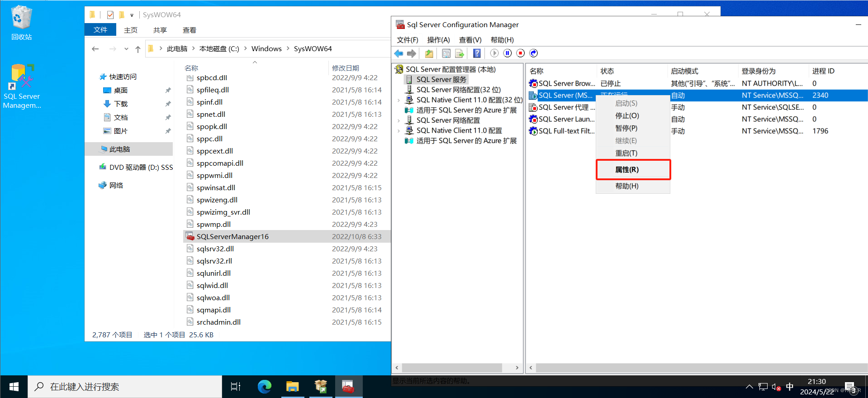Open the 查看(V) menu

470,40
